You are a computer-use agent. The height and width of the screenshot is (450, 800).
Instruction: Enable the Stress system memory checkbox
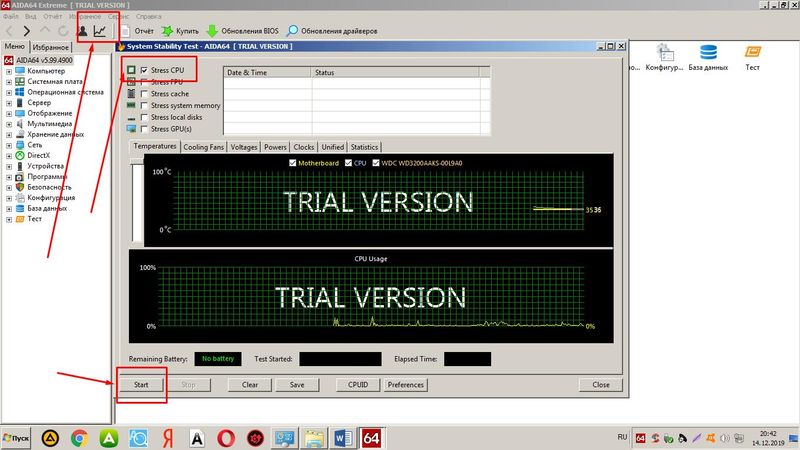pyautogui.click(x=144, y=106)
